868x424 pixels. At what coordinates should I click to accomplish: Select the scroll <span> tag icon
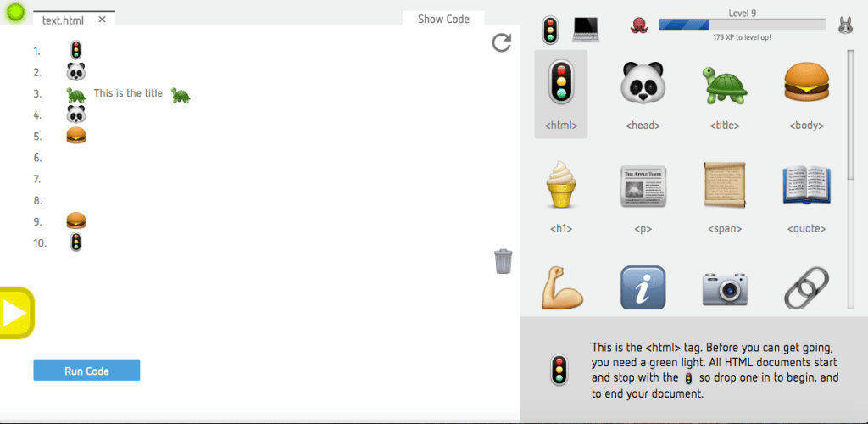click(x=724, y=186)
